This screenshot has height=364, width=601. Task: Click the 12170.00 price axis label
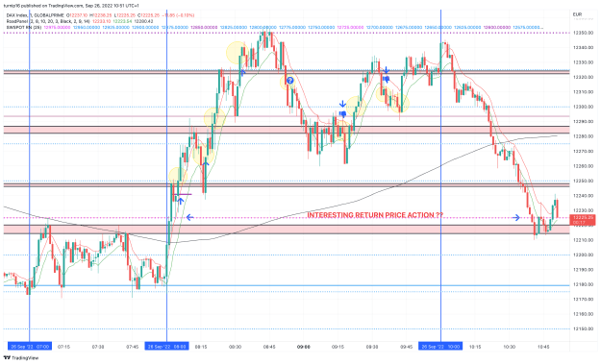pyautogui.click(x=583, y=300)
